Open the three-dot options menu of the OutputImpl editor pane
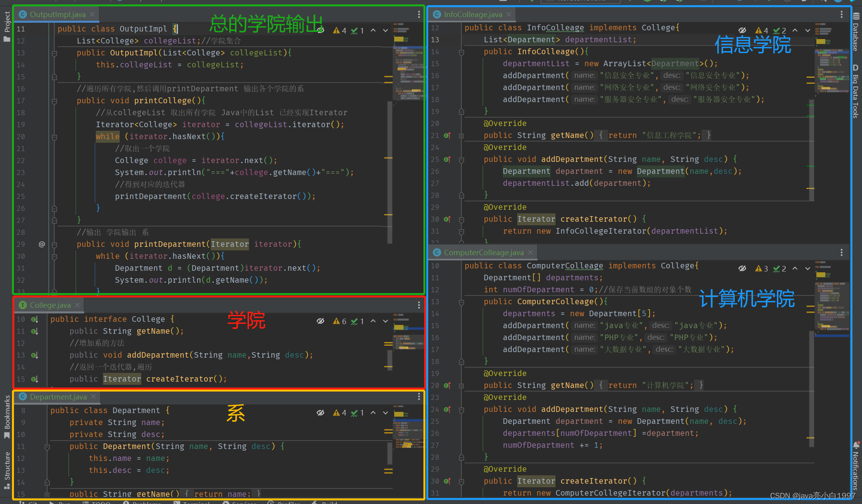This screenshot has width=862, height=504. pos(419,15)
